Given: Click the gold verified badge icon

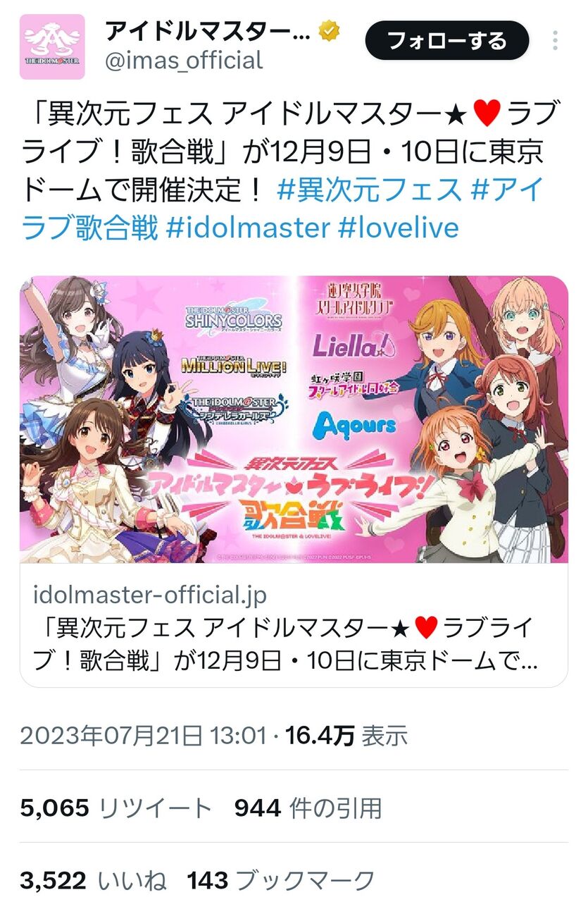Looking at the screenshot, I should point(330,30).
